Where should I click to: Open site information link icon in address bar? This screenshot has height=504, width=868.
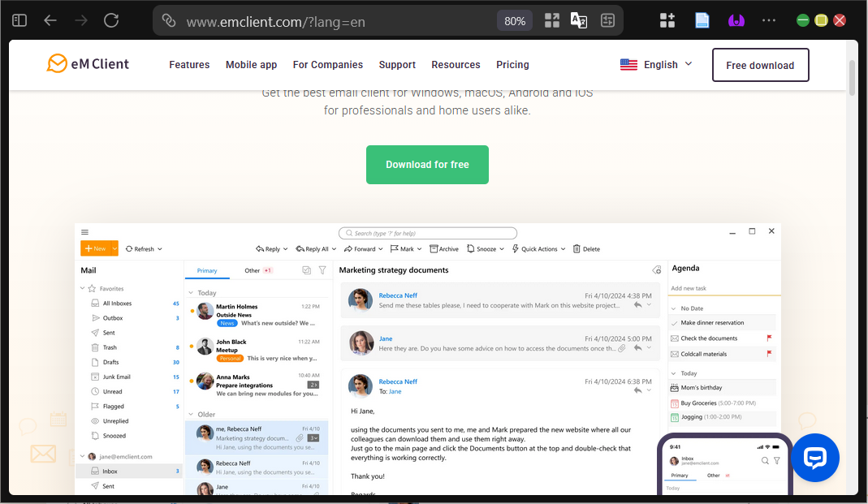pos(169,21)
